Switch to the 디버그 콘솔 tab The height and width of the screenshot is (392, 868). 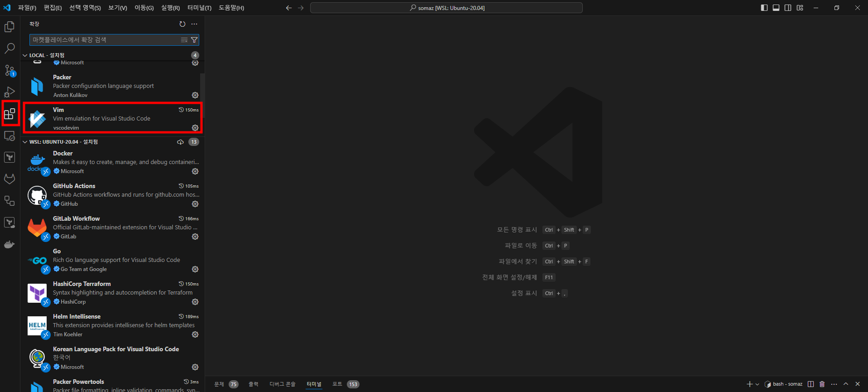click(283, 384)
